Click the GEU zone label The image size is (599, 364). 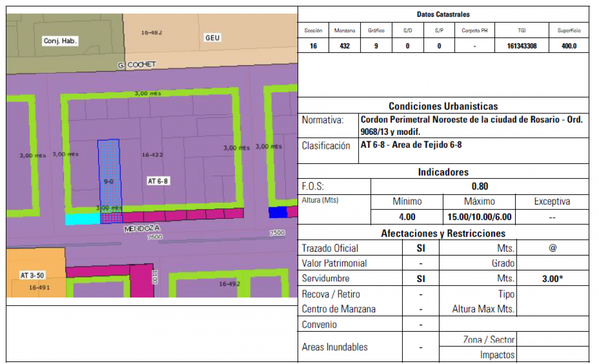pos(212,38)
